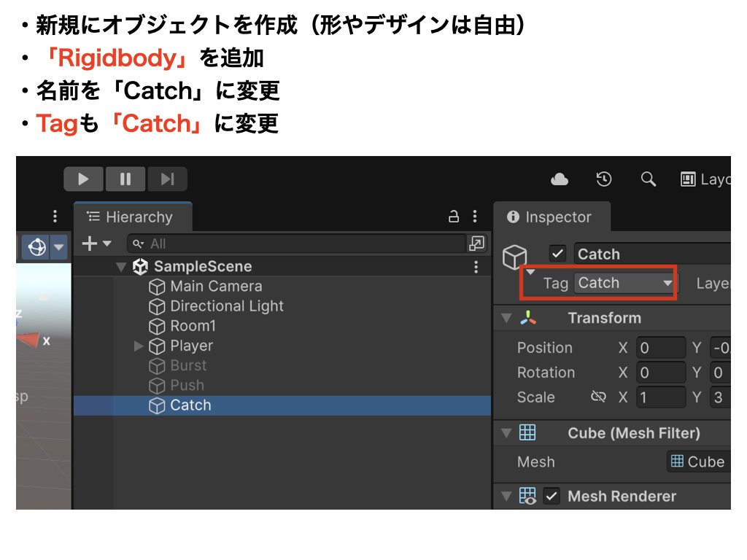Click the Step frame button
Screen dimensions: 747x560
[x=167, y=179]
